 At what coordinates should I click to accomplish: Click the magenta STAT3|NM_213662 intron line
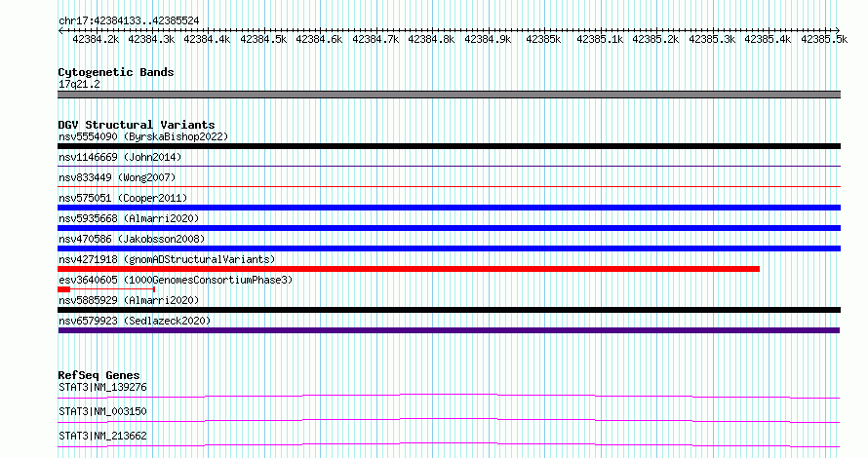[x=449, y=444]
